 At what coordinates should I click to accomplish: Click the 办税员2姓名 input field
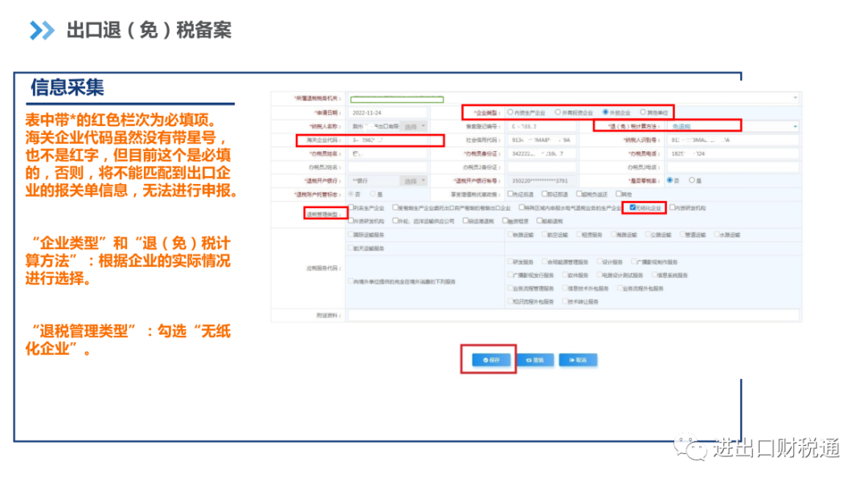pyautogui.click(x=387, y=166)
